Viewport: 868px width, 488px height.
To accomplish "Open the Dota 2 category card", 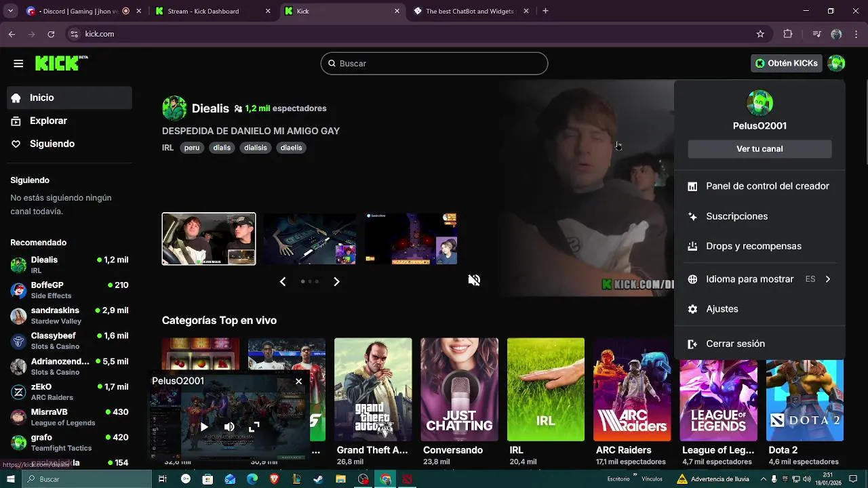I will [805, 401].
